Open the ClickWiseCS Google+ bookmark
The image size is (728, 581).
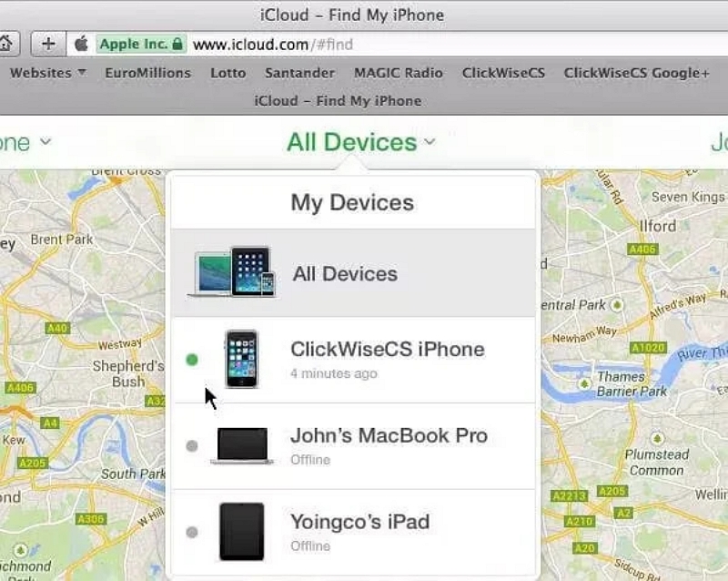coord(636,73)
